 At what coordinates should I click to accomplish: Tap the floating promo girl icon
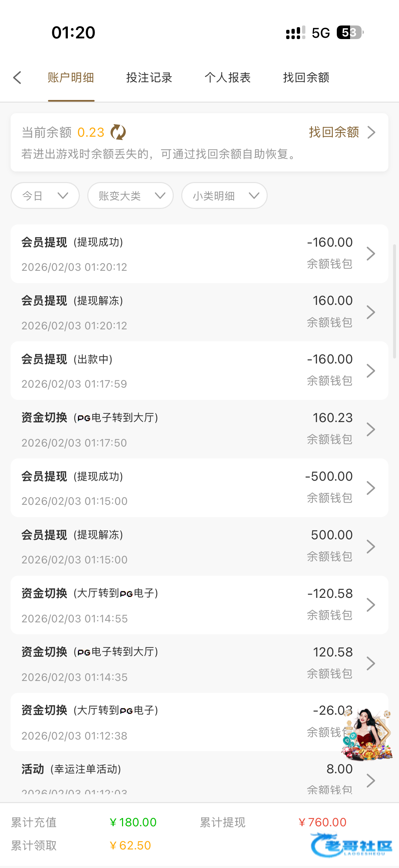pyautogui.click(x=367, y=735)
